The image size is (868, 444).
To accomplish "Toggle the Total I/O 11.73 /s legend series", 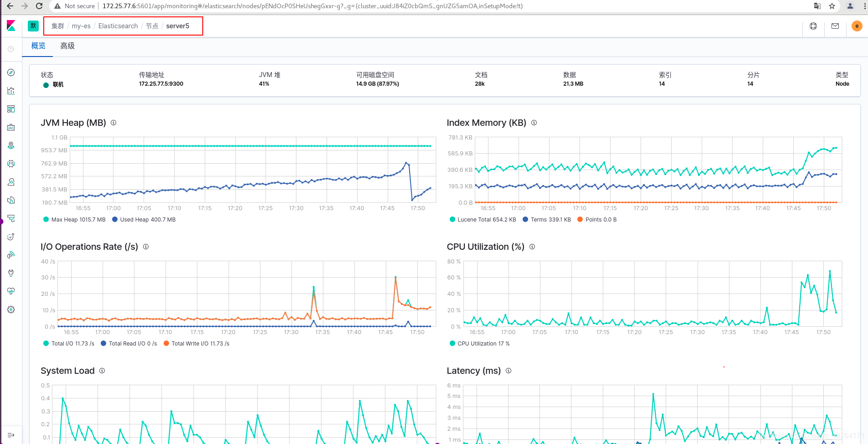I will pyautogui.click(x=69, y=344).
